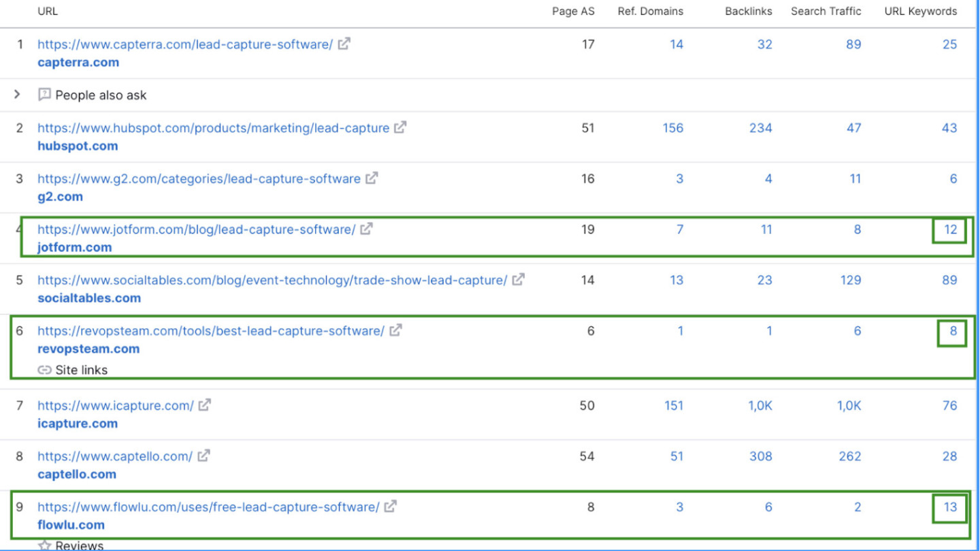Open the socialtables trade-show-lead-capture URL

coord(272,280)
